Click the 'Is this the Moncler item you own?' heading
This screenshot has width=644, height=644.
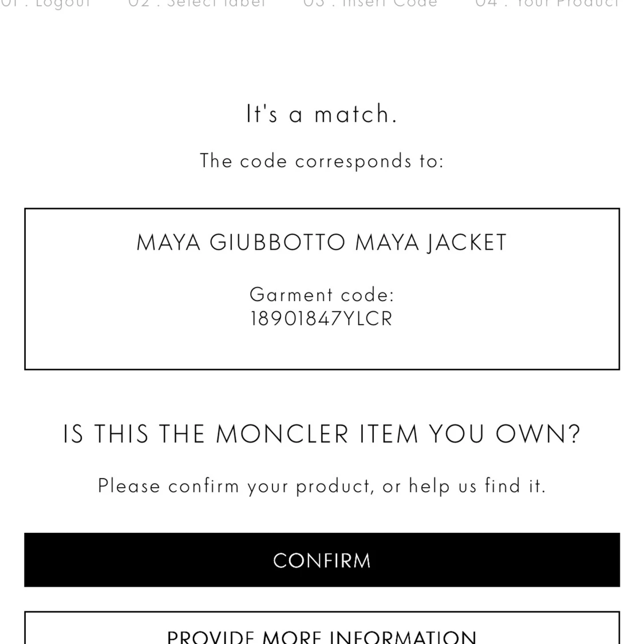click(x=322, y=434)
